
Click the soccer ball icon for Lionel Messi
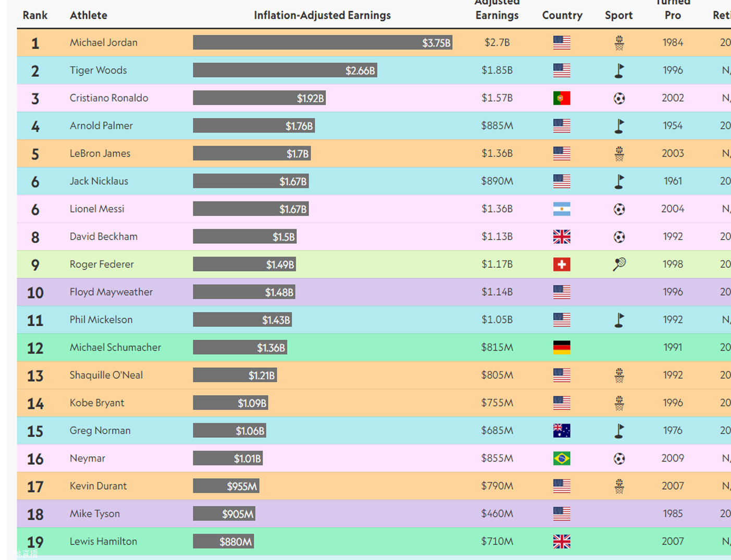619,209
